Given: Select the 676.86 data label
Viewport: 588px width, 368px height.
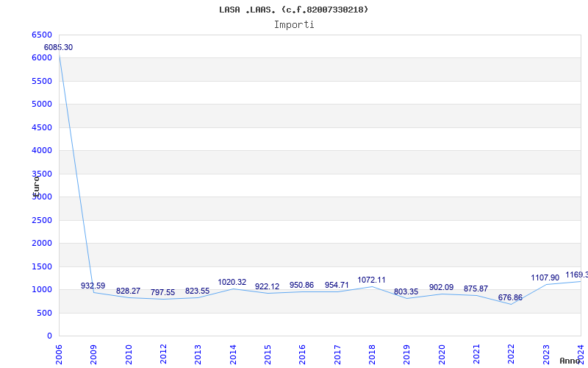Looking at the screenshot, I should point(510,298).
